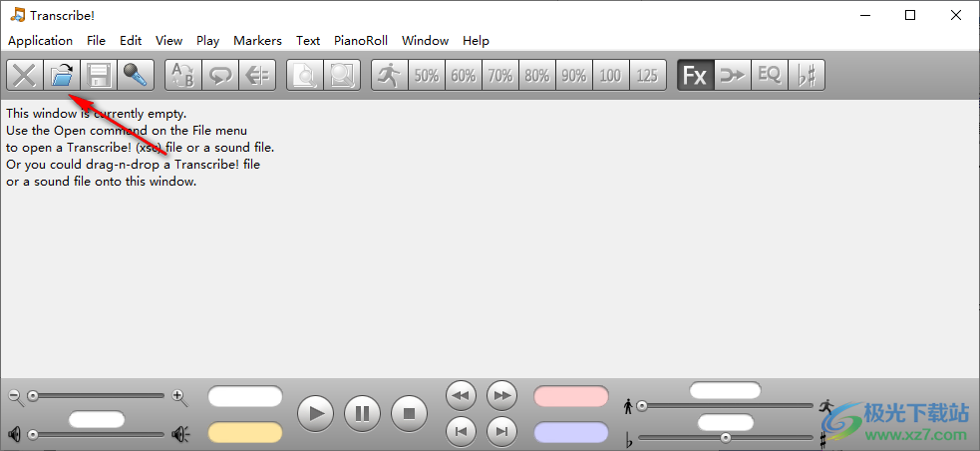This screenshot has width=980, height=451.
Task: Click the rewind double-arrow button
Action: (x=462, y=396)
